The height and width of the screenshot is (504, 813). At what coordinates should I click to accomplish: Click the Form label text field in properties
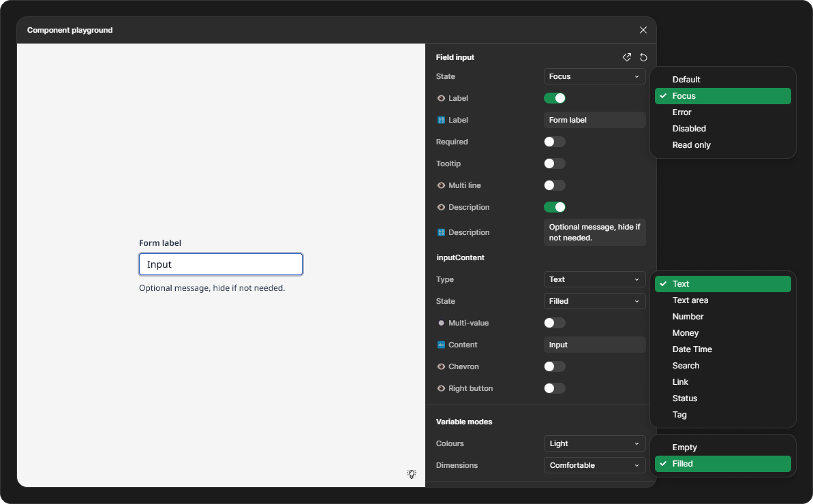coord(594,120)
